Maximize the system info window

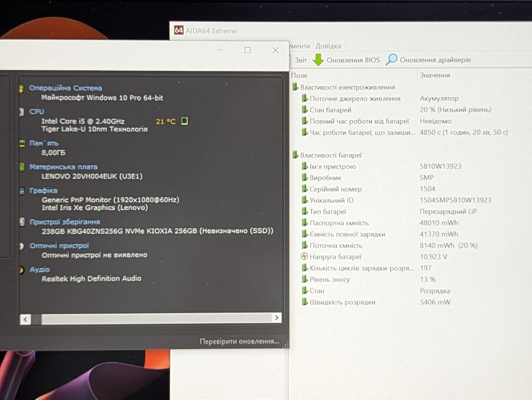point(248,50)
